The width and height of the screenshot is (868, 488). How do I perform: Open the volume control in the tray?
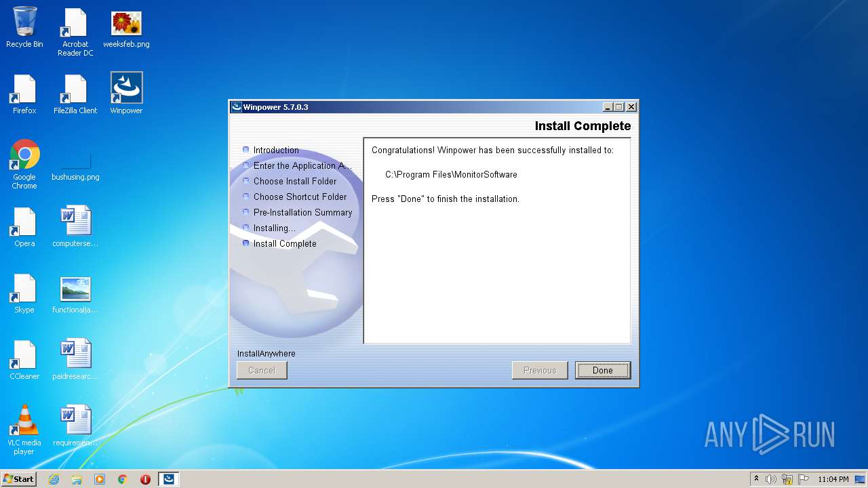coord(771,479)
